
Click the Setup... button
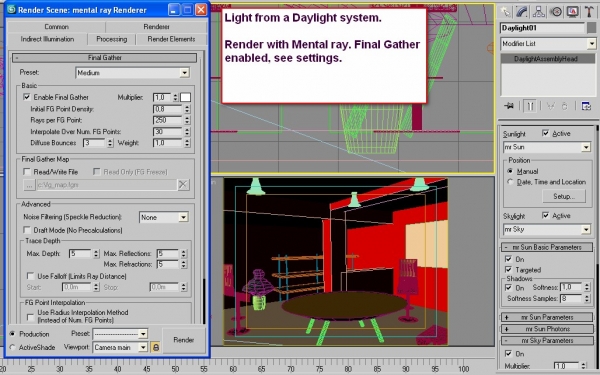[564, 196]
